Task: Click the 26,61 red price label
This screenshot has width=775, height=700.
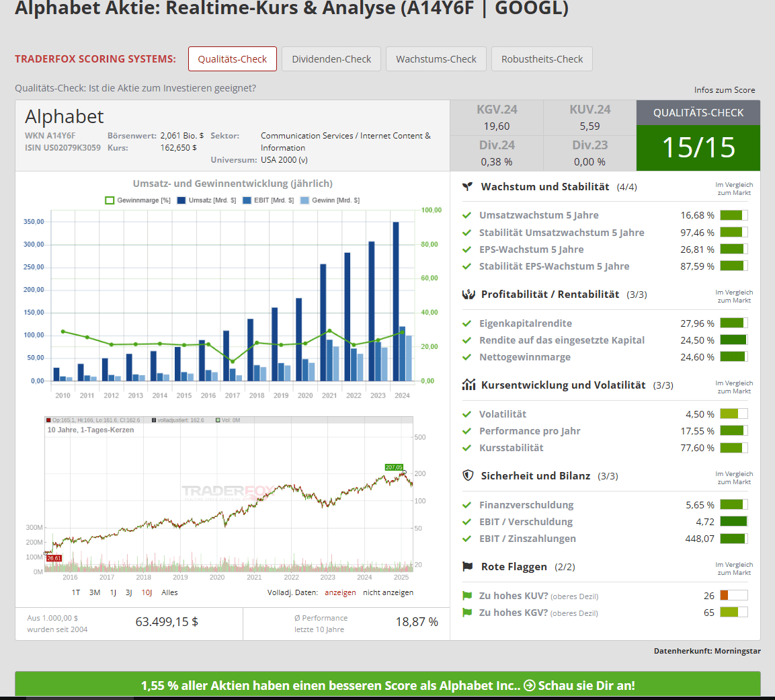Action: [54, 558]
